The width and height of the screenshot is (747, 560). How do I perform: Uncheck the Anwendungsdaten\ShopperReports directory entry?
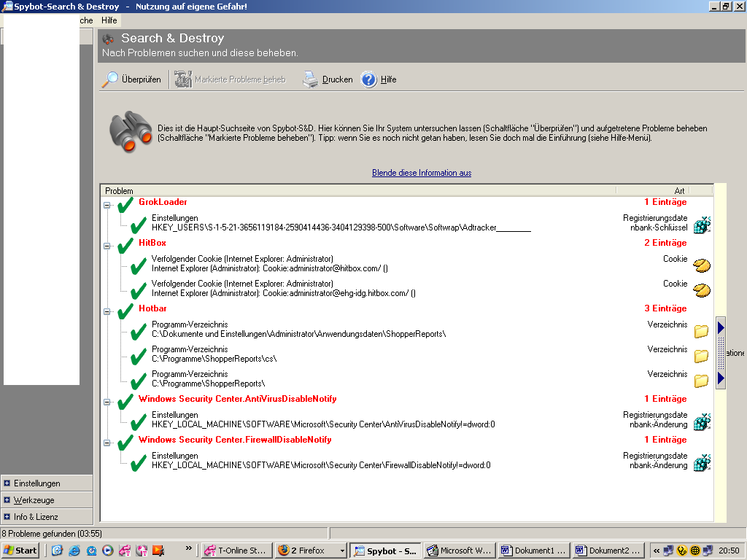[138, 332]
